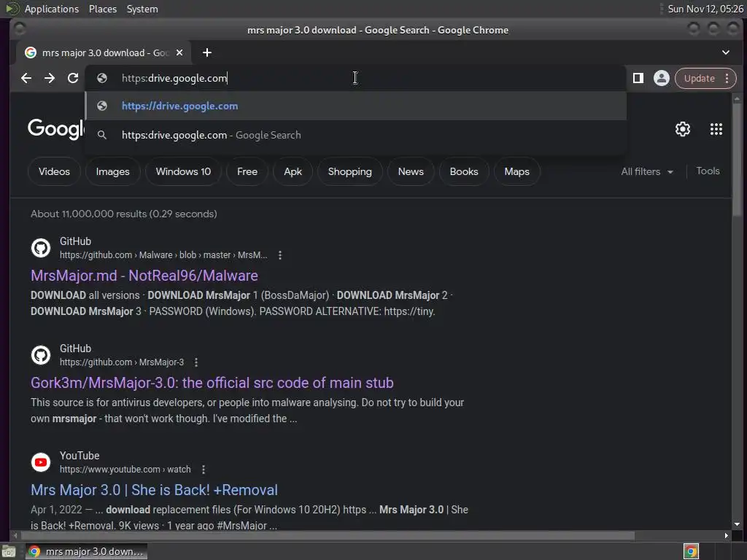Viewport: 747px width, 560px height.
Task: Click the show desktop icon in bottom panel
Action: click(9, 551)
